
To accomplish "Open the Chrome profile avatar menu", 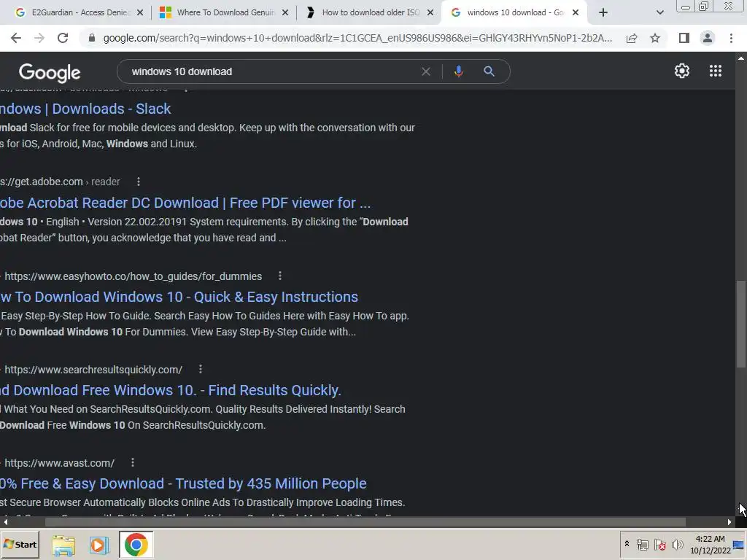I will [x=708, y=38].
